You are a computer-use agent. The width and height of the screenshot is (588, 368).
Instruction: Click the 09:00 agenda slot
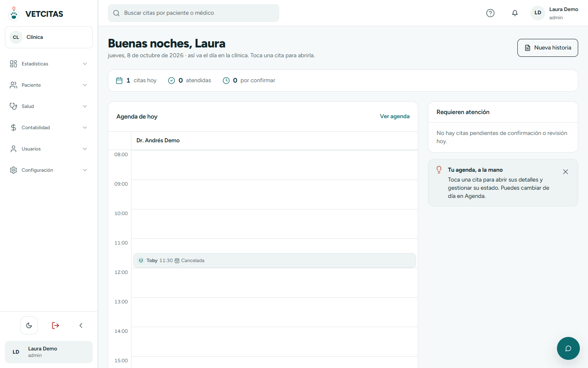pyautogui.click(x=274, y=195)
